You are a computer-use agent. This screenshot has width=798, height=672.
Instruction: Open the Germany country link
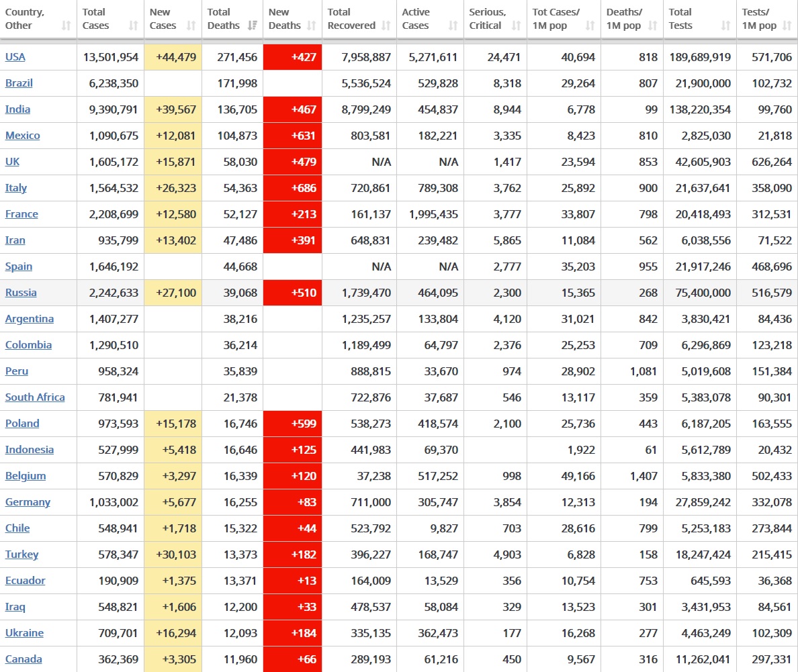(28, 502)
